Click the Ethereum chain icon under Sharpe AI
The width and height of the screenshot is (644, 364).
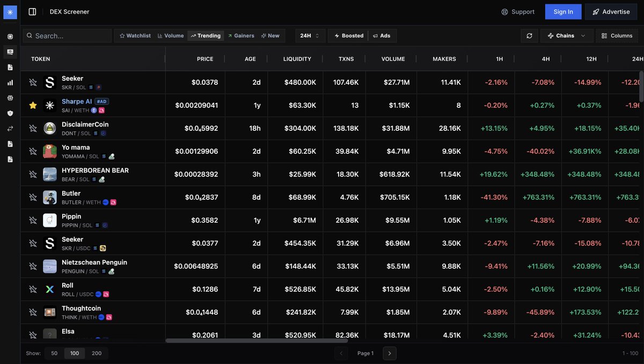(94, 110)
